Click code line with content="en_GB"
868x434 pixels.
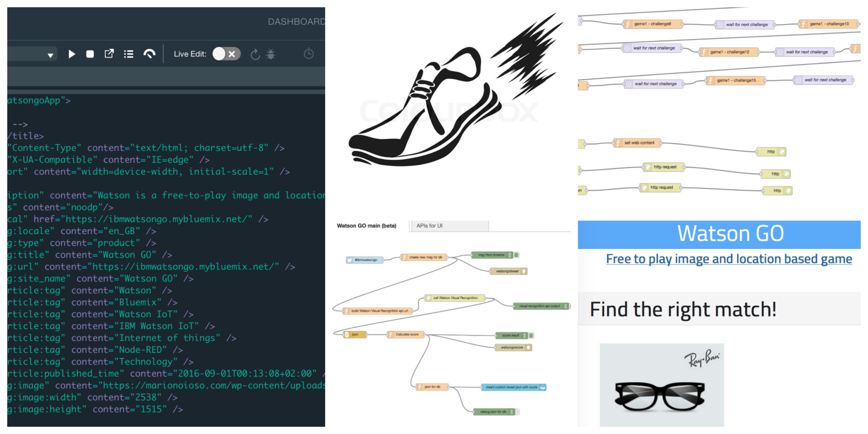pos(81,231)
